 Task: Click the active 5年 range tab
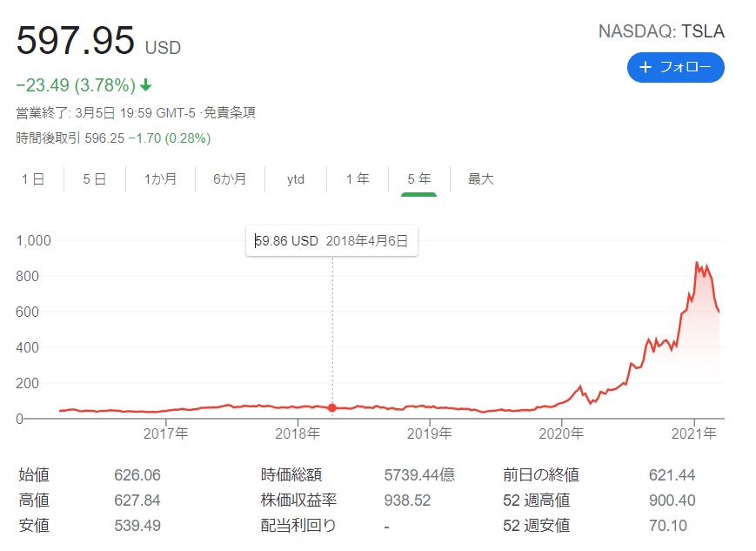click(x=418, y=179)
